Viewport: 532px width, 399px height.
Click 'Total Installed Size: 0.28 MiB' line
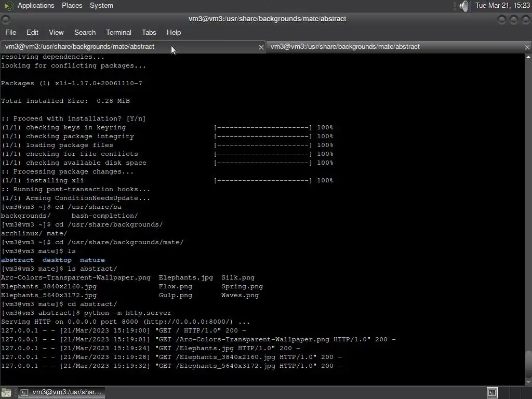[x=65, y=101]
